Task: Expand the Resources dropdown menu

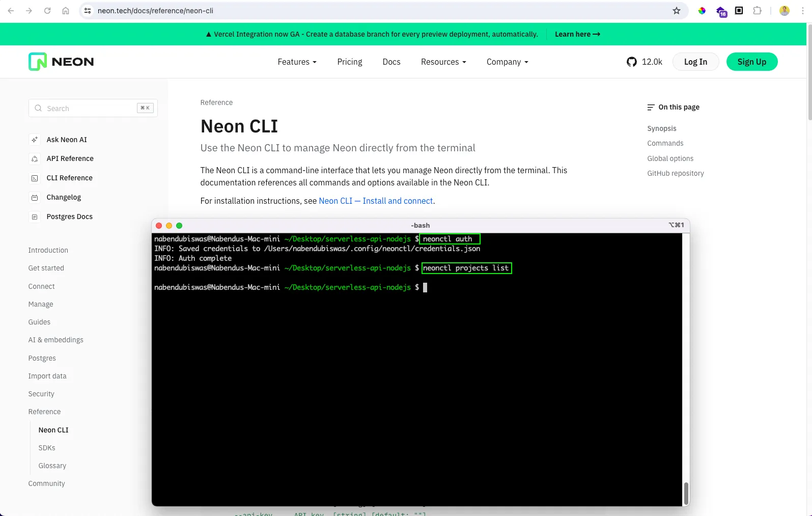Action: [x=443, y=62]
